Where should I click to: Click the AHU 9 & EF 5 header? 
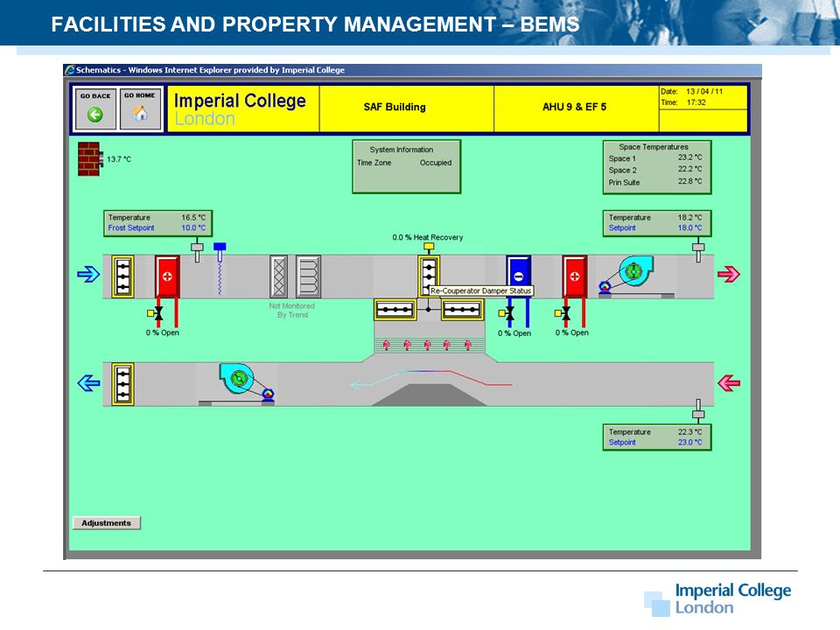[x=577, y=108]
